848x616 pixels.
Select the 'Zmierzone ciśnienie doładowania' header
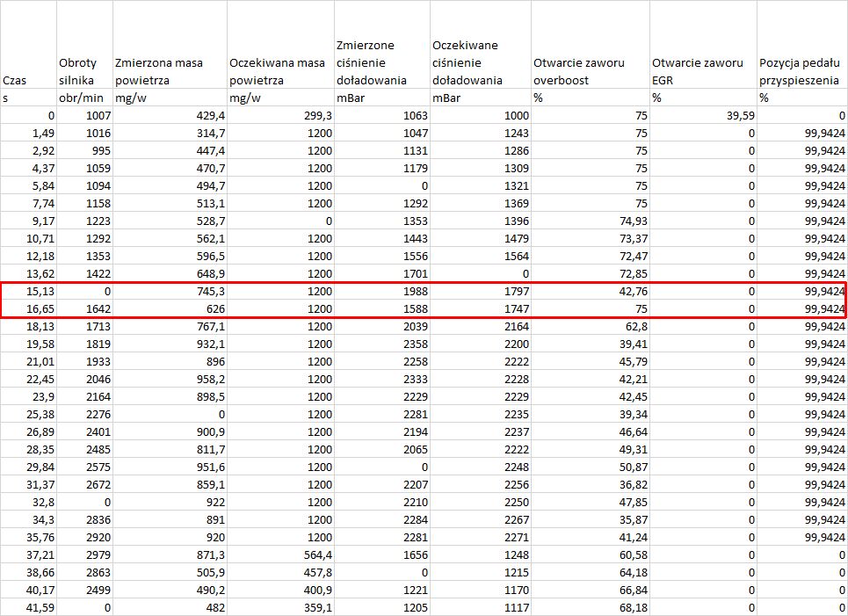382,44
